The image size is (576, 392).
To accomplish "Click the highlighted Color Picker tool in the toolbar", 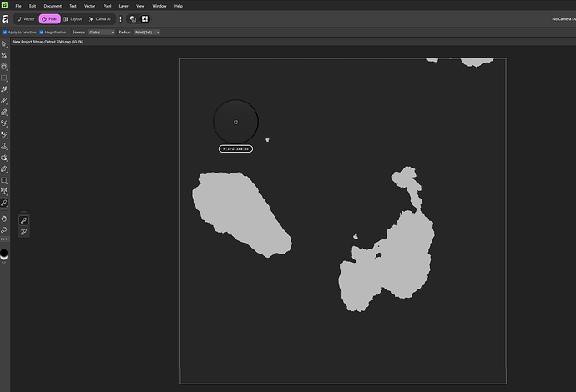I will [4, 203].
